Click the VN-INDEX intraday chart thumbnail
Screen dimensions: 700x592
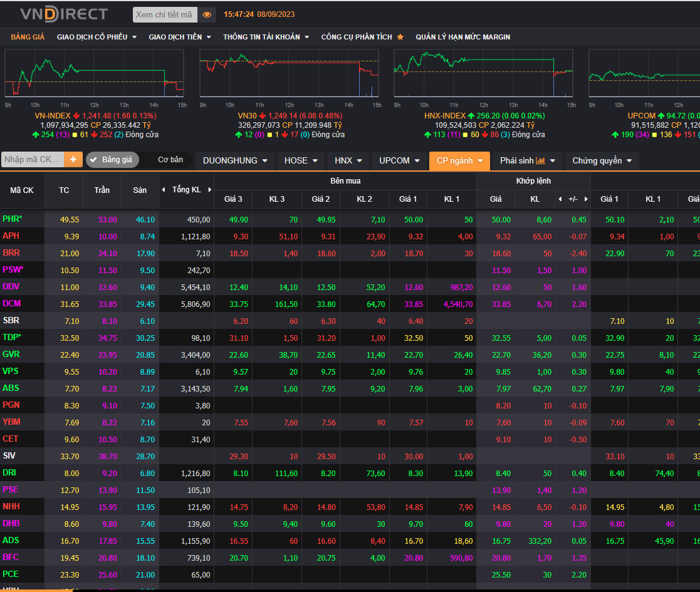coord(95,73)
